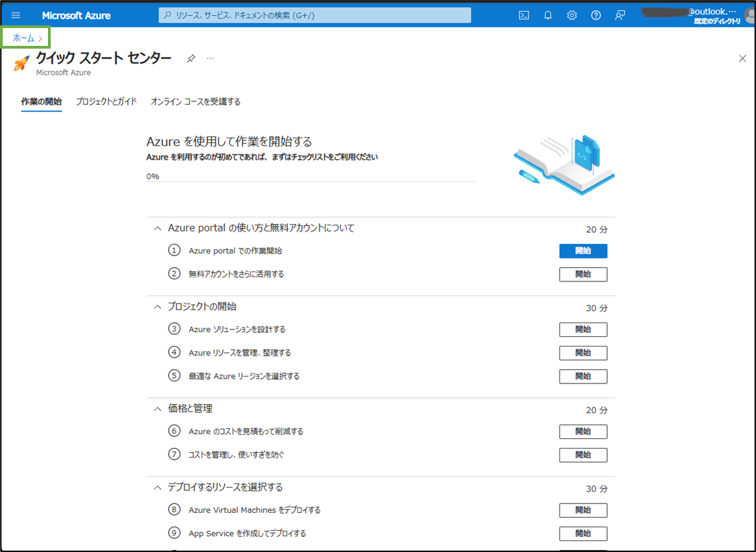The height and width of the screenshot is (552, 756).
Task: Start Azure portal での作業開始
Action: pos(583,251)
